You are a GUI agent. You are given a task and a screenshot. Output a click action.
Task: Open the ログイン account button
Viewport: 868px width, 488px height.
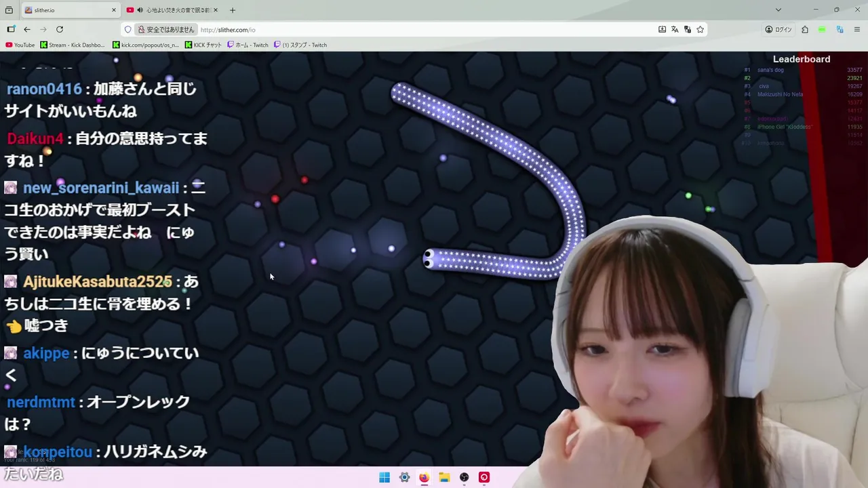click(778, 29)
